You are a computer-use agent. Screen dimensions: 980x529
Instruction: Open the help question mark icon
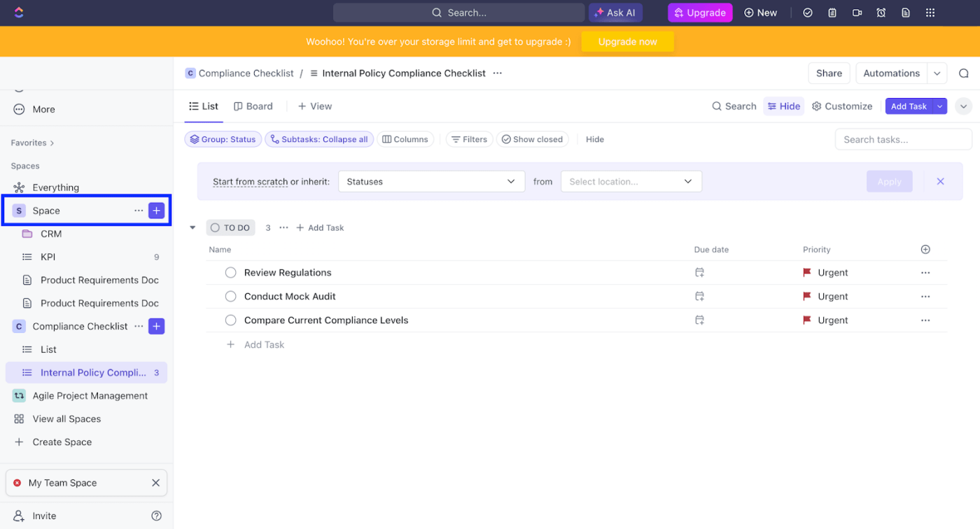[x=157, y=516]
